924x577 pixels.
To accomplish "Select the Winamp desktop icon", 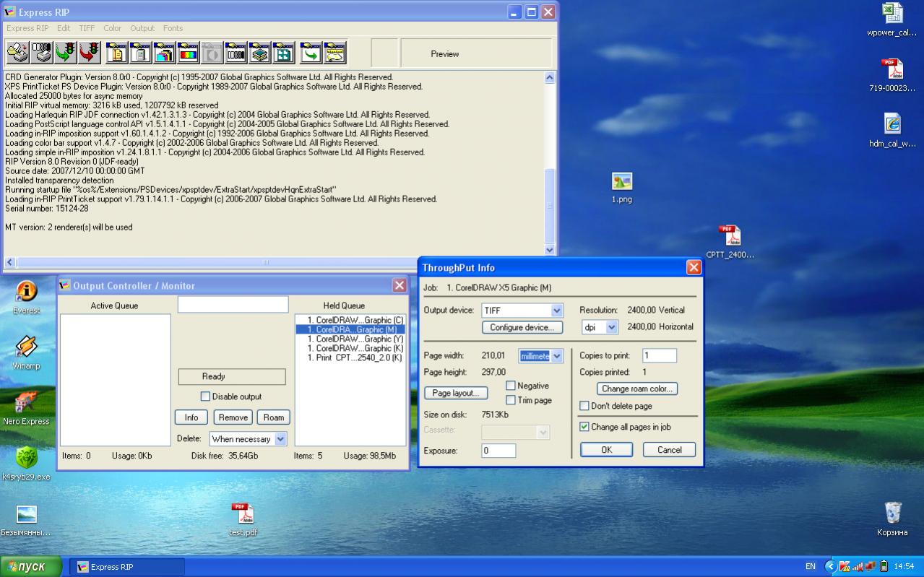I will pos(26,352).
